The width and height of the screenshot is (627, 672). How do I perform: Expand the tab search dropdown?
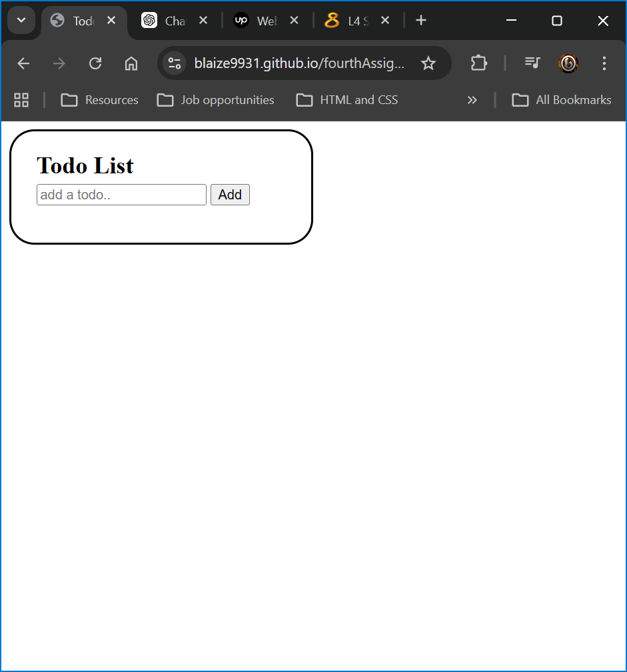pyautogui.click(x=21, y=20)
